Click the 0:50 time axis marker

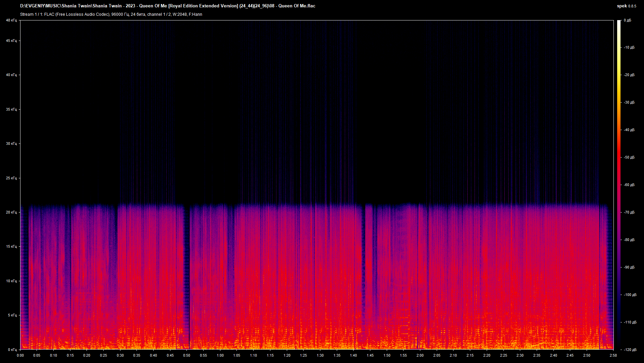pyautogui.click(x=187, y=355)
